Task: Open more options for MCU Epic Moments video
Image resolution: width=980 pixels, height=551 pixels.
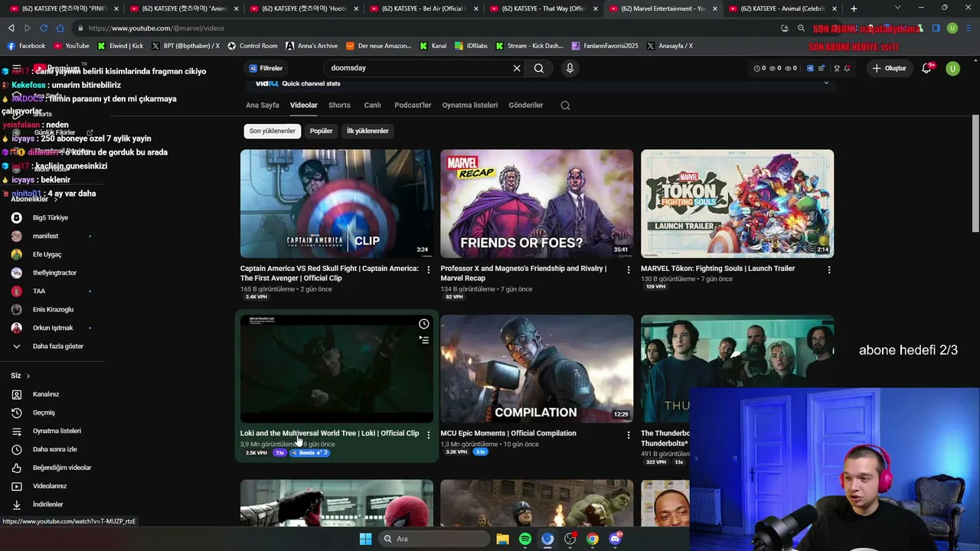Action: coord(629,435)
